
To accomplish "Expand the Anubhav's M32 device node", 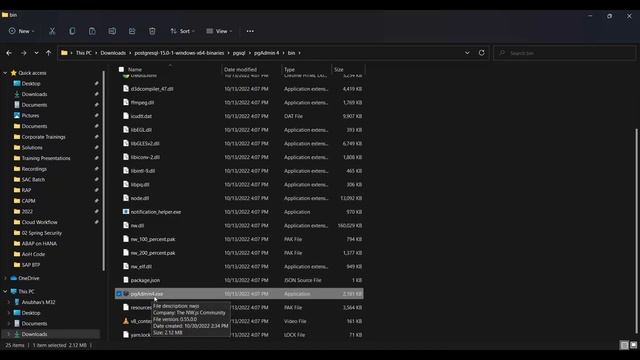I will coord(9,302).
